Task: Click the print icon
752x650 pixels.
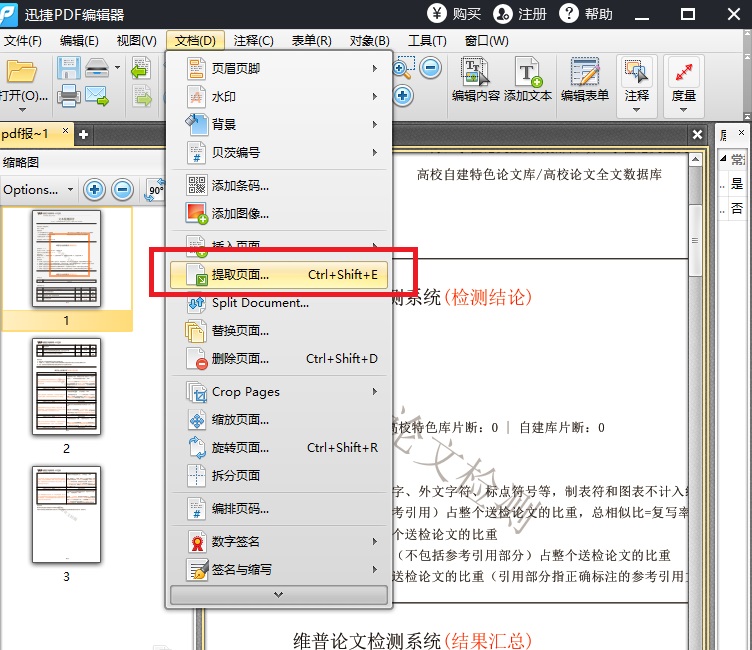Action: 69,95
